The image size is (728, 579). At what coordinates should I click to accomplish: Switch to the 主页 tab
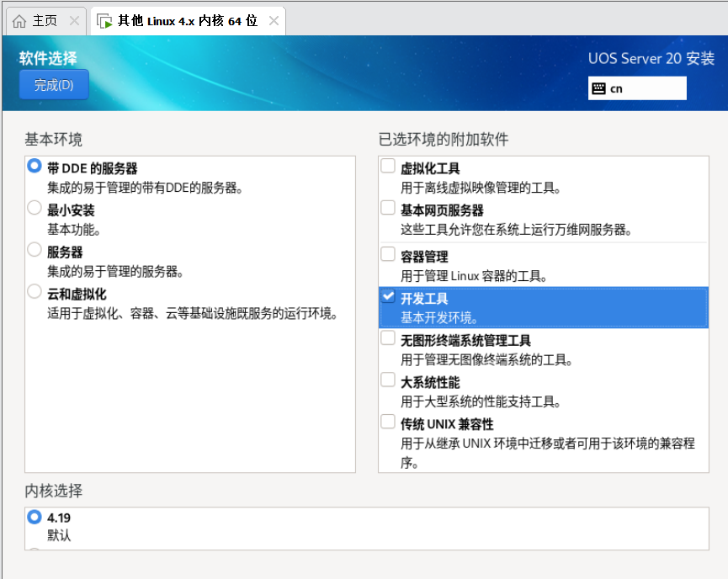(45, 21)
